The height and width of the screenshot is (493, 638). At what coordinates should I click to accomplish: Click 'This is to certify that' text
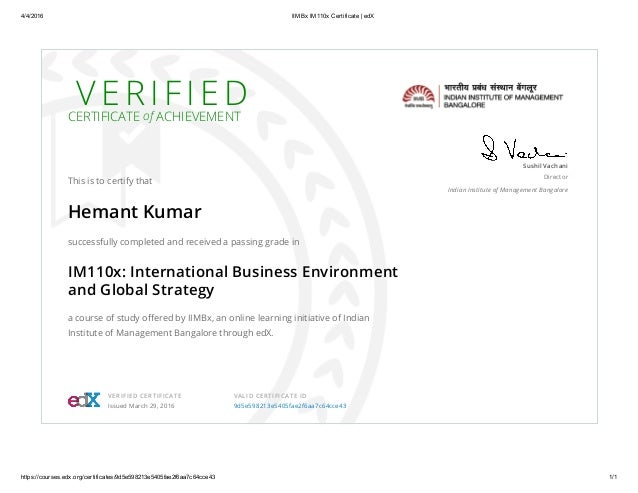(x=110, y=181)
